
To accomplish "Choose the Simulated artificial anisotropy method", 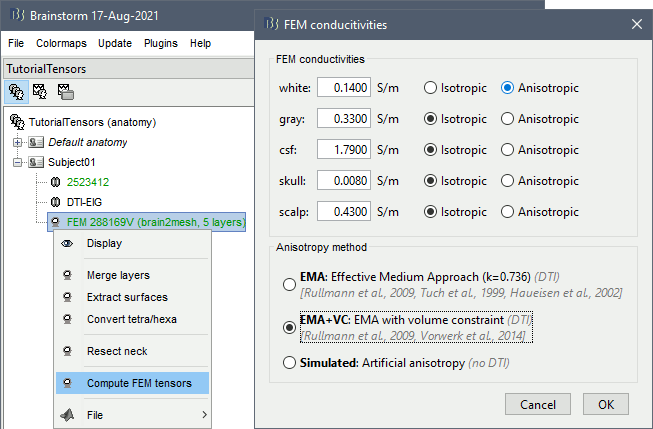I will [289, 363].
